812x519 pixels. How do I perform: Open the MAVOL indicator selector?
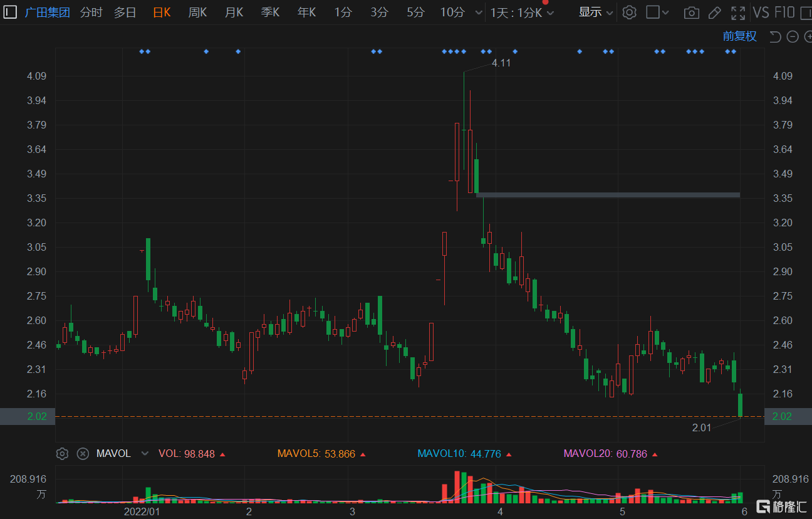coord(113,453)
